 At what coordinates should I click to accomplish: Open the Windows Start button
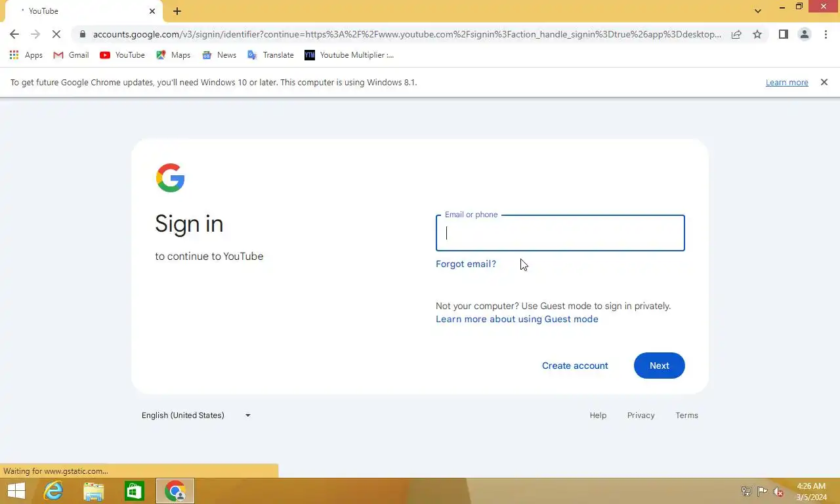tap(16, 491)
